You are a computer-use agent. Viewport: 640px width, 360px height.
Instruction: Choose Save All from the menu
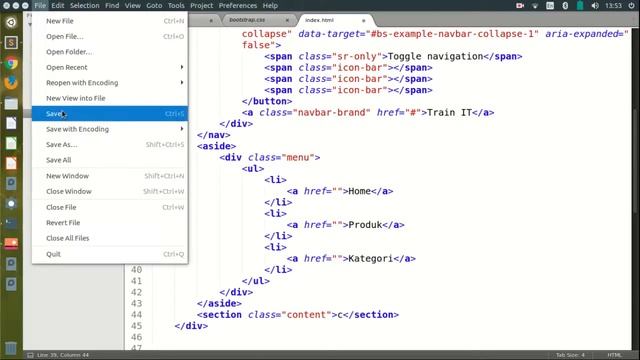point(110,160)
